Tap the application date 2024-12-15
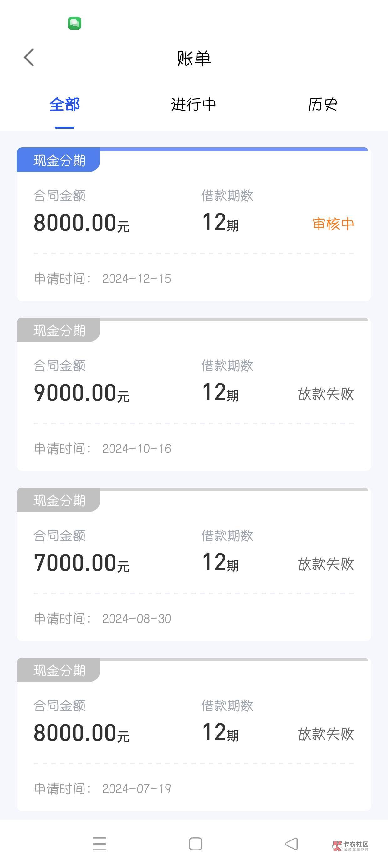The height and width of the screenshot is (868, 388). click(136, 279)
